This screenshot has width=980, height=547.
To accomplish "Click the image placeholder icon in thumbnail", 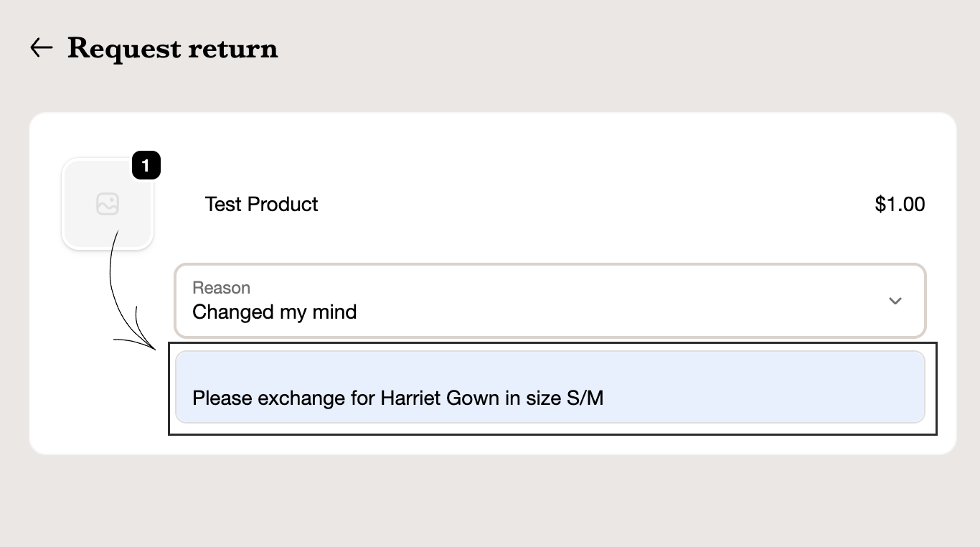I will (x=108, y=205).
